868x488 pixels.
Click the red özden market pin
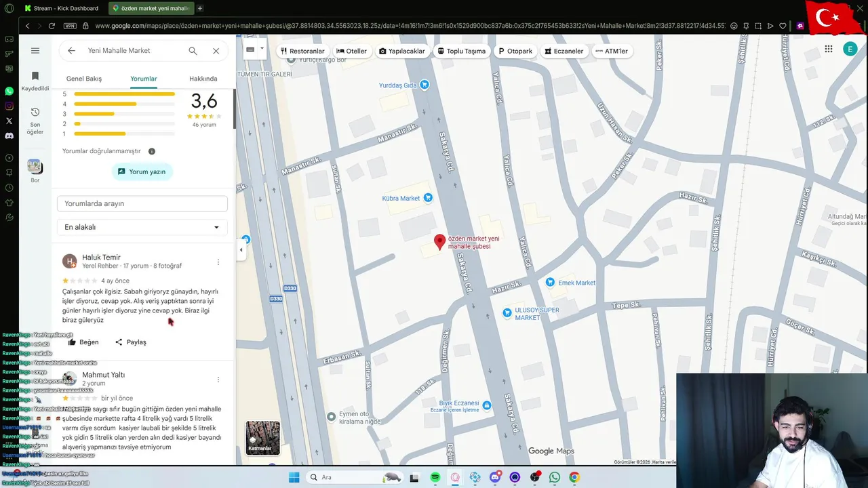click(x=439, y=242)
